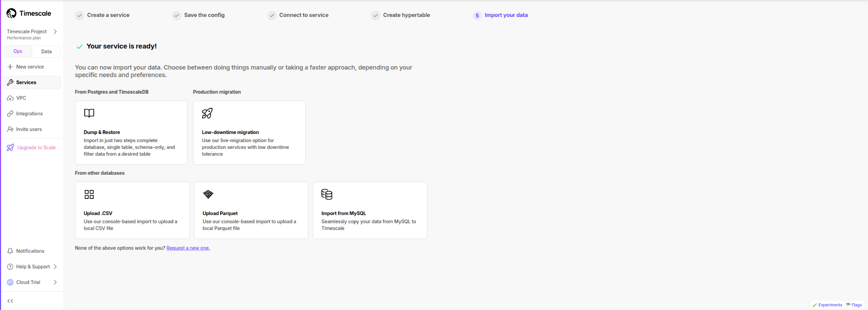Switch to the Data tab
Image resolution: width=868 pixels, height=310 pixels.
[46, 51]
